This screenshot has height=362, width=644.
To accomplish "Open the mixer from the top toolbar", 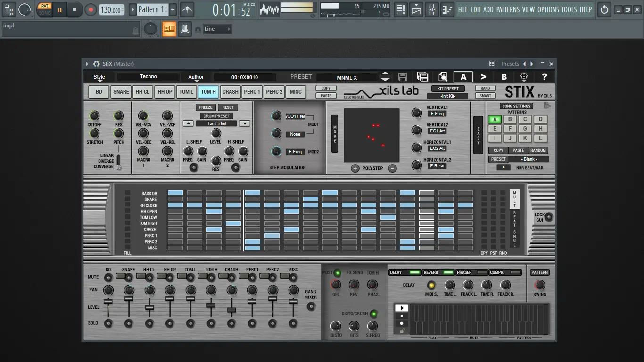I will point(432,9).
